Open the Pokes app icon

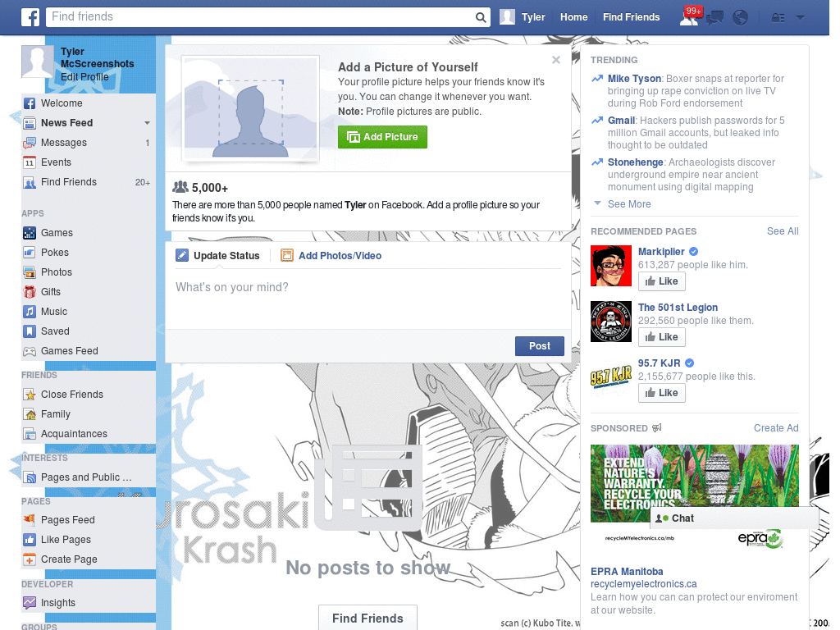point(30,253)
